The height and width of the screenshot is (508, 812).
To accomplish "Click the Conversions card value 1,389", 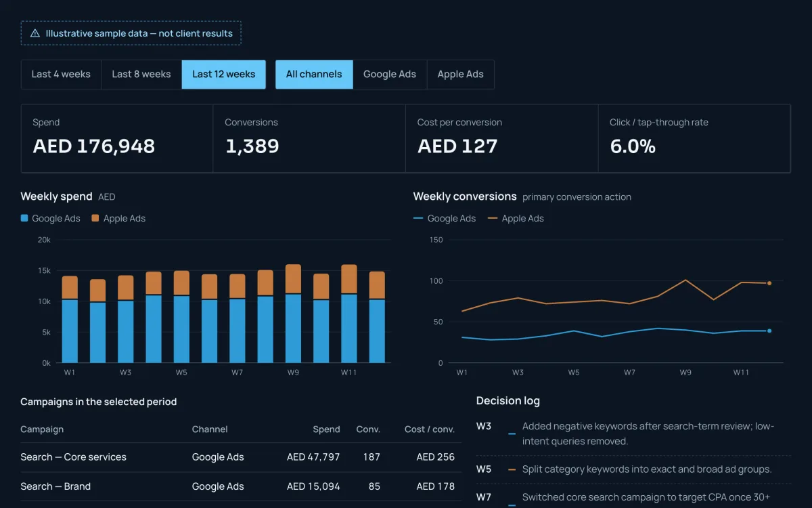I will (x=252, y=146).
